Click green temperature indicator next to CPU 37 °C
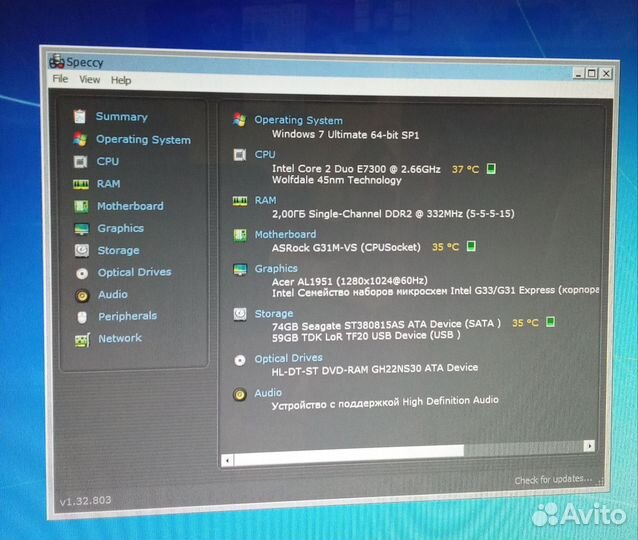The image size is (638, 540). [491, 168]
